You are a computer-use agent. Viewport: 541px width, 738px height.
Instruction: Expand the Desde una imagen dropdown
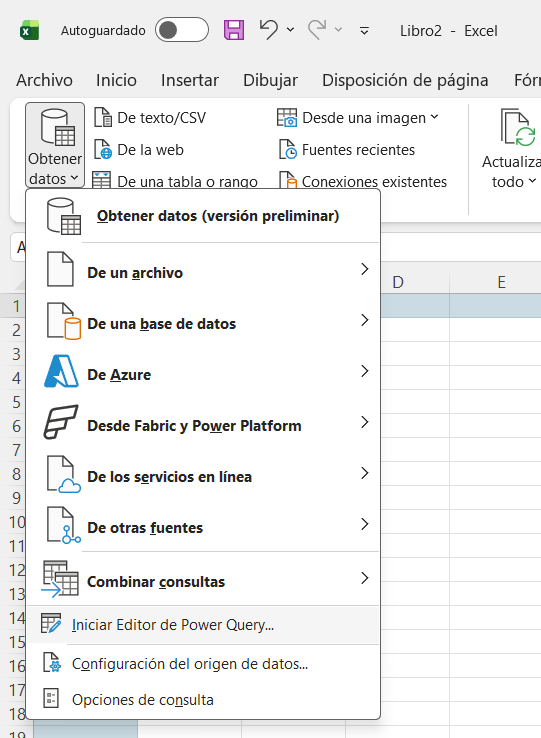(x=434, y=117)
